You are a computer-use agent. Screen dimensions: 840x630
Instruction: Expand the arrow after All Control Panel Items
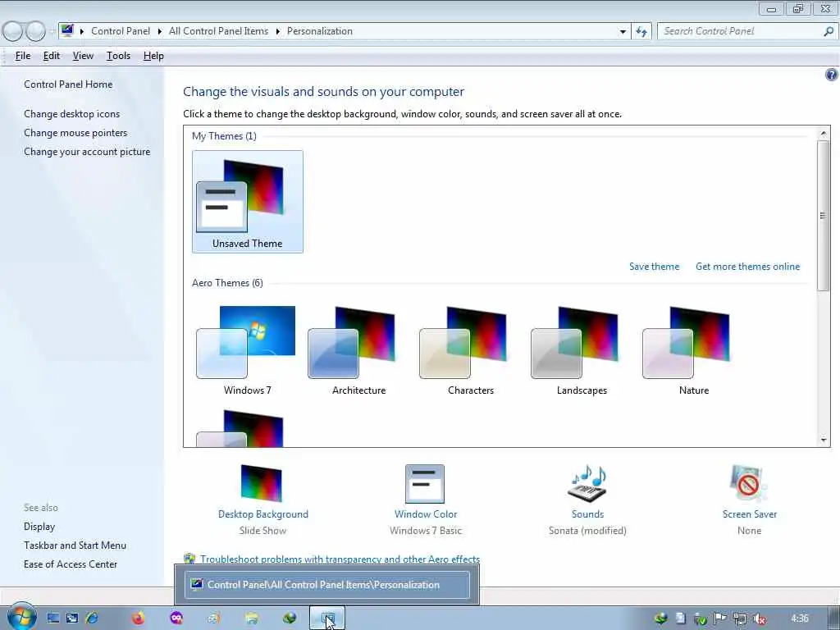[277, 32]
